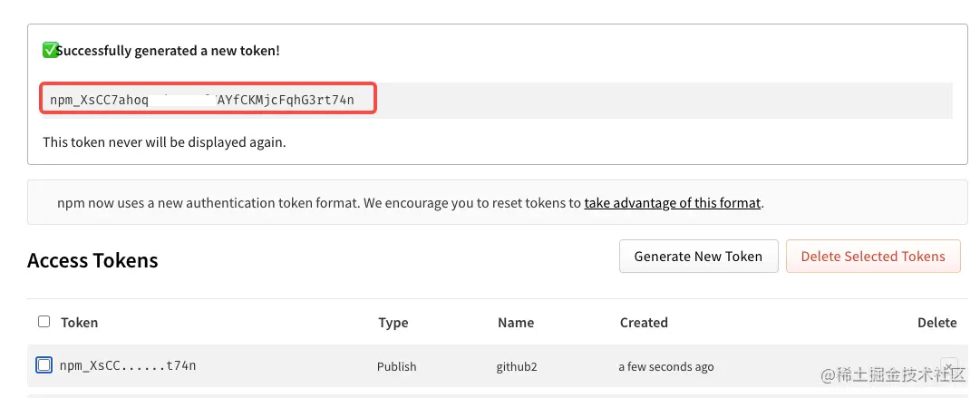Click the Type column header
This screenshot has width=980, height=398.
(393, 323)
